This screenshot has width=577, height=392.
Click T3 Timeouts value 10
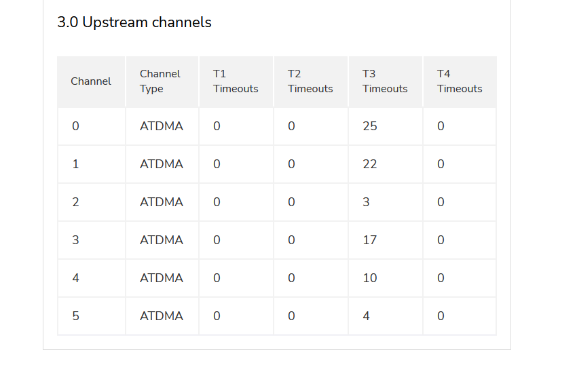tap(370, 278)
